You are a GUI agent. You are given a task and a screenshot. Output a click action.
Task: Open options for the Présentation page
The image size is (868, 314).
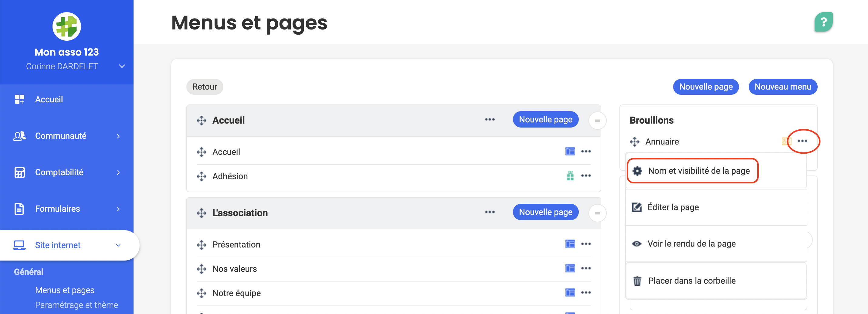pyautogui.click(x=586, y=244)
